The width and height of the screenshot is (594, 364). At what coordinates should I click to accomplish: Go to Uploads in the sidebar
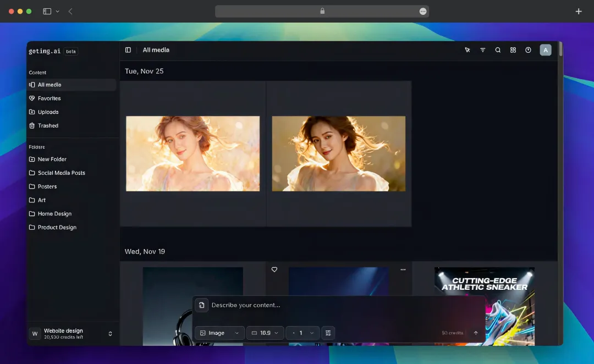coord(71,112)
